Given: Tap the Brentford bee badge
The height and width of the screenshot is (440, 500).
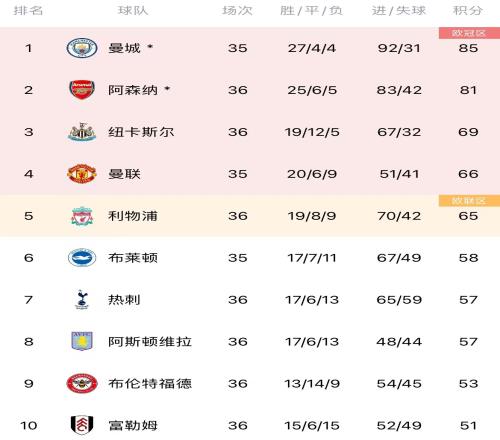Looking at the screenshot, I should tap(82, 383).
